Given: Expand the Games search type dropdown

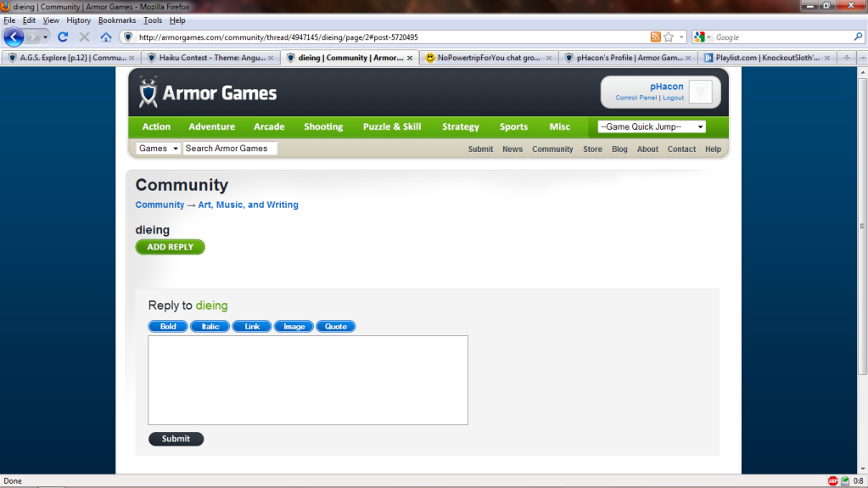Looking at the screenshot, I should (x=159, y=149).
